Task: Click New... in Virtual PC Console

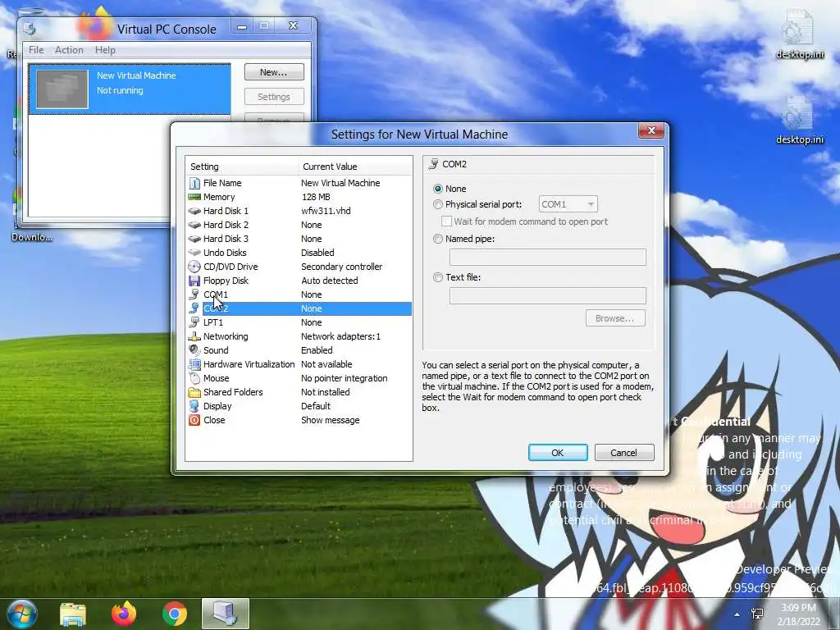Action: click(274, 72)
